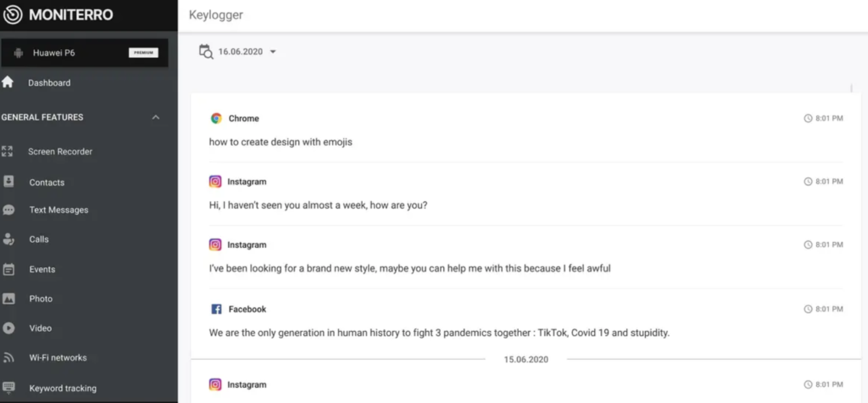Click the Moniterro logo icon
Screen dimensions: 868x403
tap(13, 14)
